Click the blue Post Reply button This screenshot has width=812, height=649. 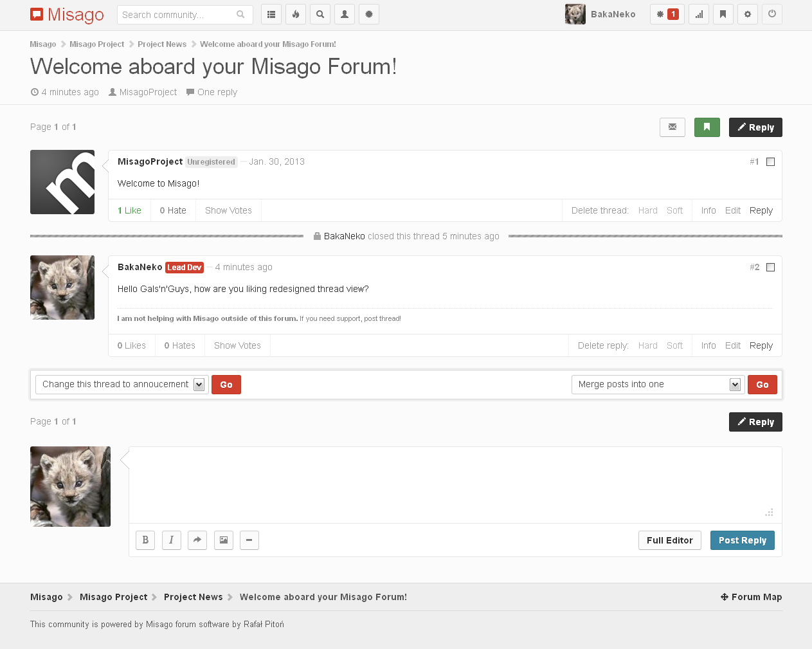tap(742, 540)
